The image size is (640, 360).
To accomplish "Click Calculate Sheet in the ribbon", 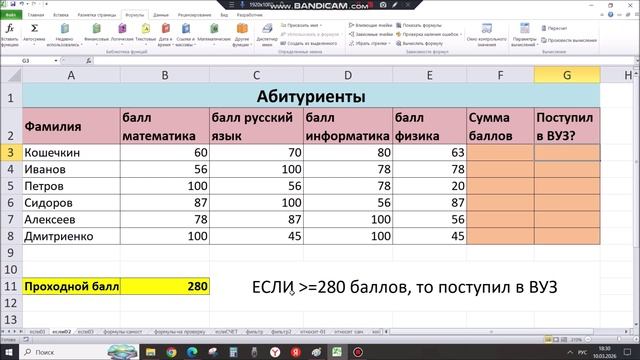I will click(x=569, y=40).
